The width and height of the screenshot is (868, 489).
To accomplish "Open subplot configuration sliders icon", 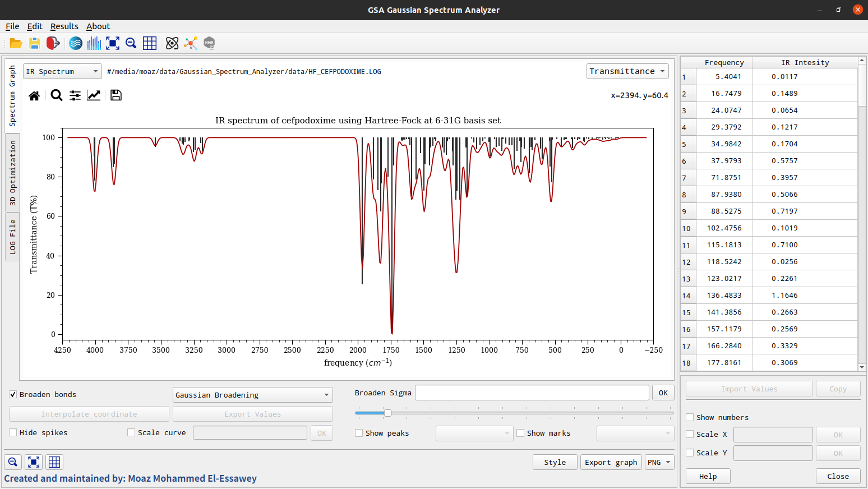I will click(x=75, y=95).
